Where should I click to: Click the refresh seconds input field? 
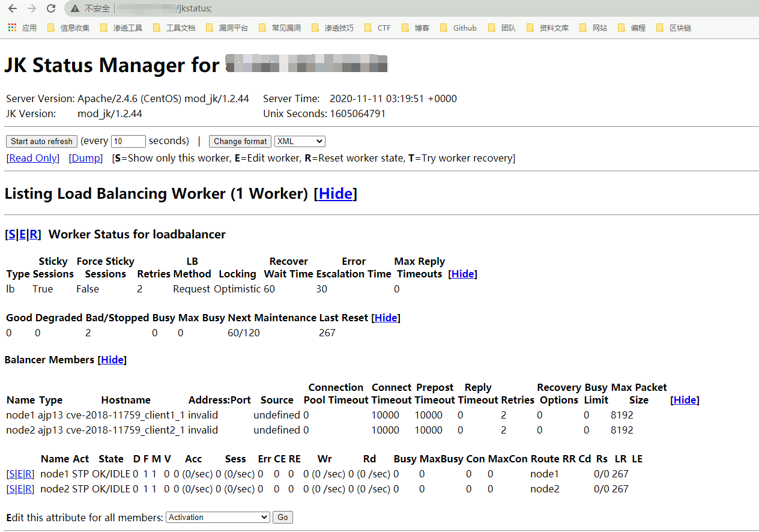[x=129, y=141]
